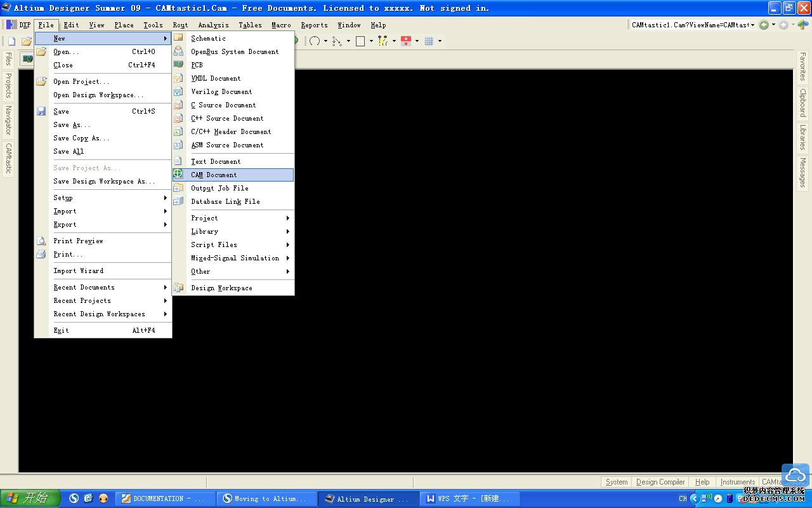The height and width of the screenshot is (508, 812).
Task: Choose Verilog Document
Action: [233, 91]
